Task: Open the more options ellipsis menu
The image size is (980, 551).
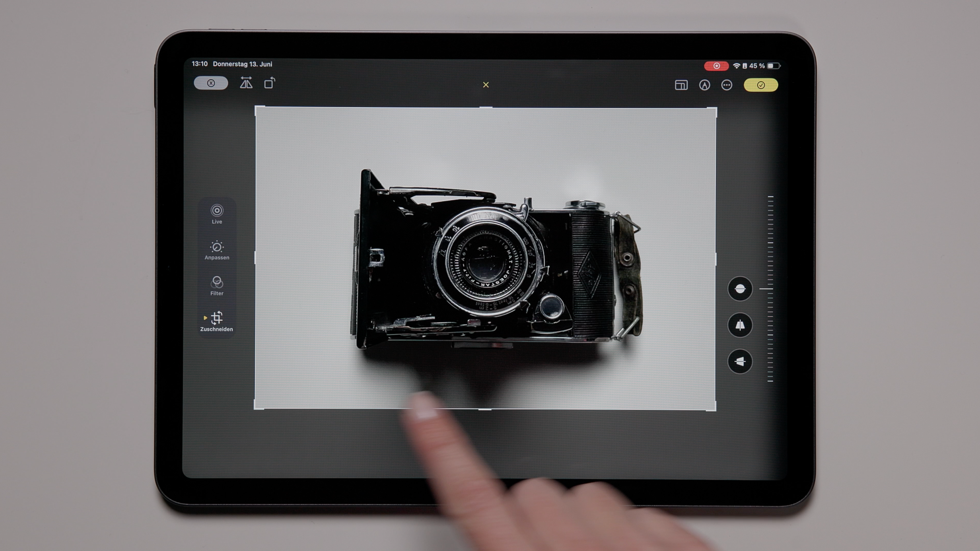Action: coord(727,85)
